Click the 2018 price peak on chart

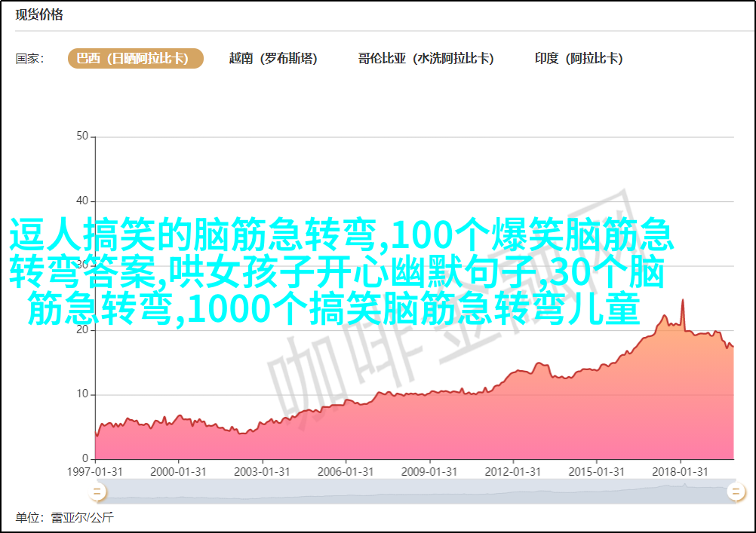[683, 301]
